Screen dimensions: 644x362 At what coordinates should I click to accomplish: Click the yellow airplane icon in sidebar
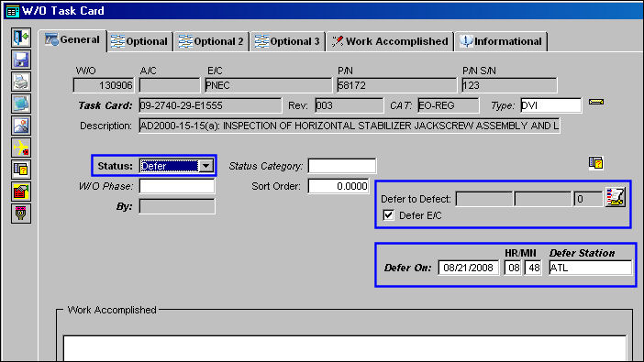pyautogui.click(x=21, y=148)
